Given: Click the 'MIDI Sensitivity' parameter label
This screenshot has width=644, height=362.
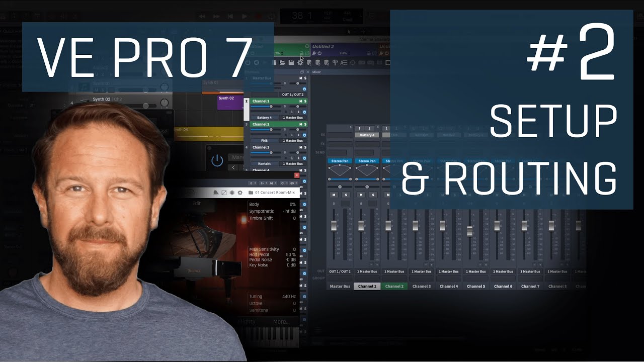Looking at the screenshot, I should (264, 249).
